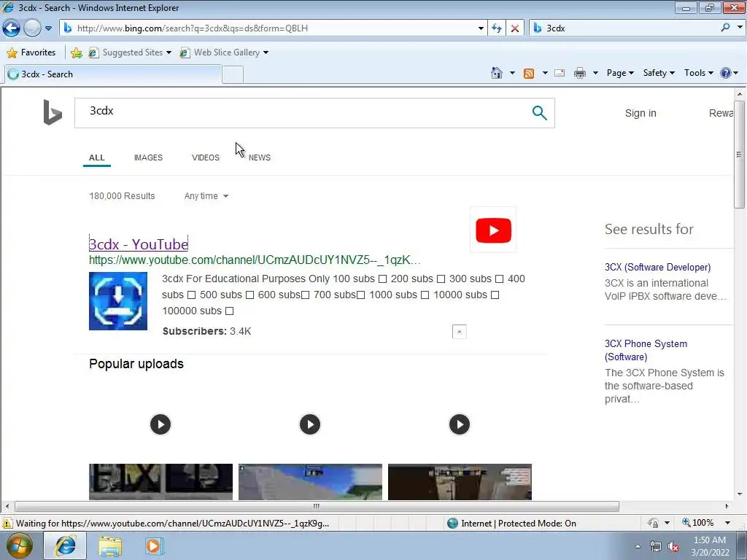
Task: Click the Read Mail envelope icon
Action: click(x=560, y=73)
